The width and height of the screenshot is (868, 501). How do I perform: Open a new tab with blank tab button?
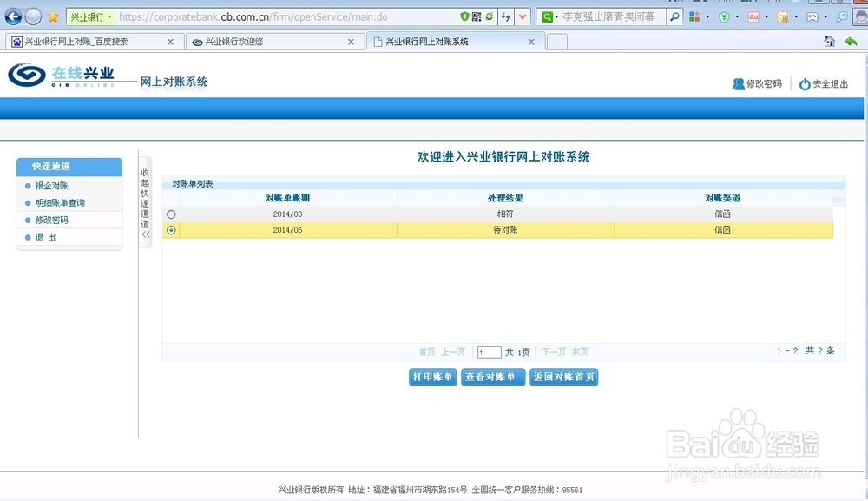[557, 42]
